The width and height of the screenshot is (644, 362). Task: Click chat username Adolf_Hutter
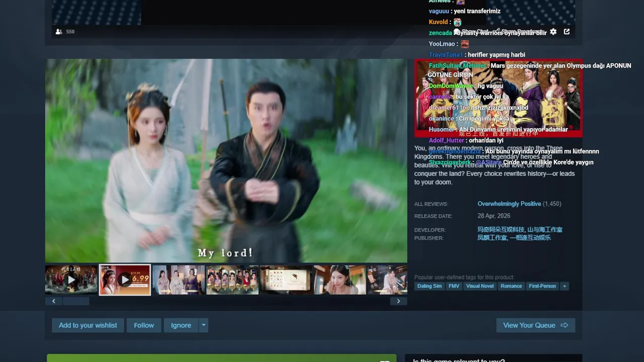coord(446,141)
